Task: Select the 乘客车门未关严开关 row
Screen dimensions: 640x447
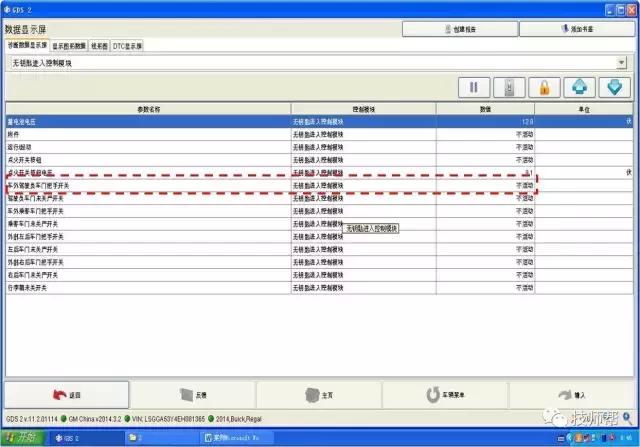Action: click(319, 224)
